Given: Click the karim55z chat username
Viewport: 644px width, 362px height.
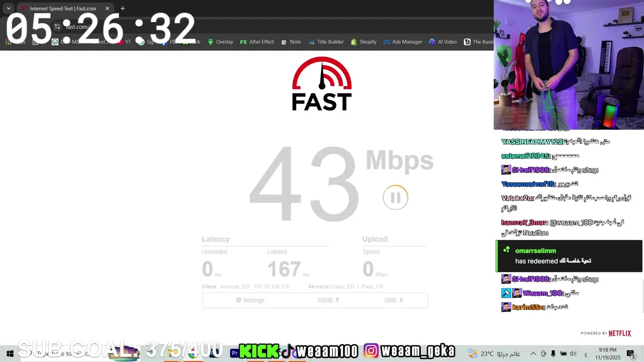Looking at the screenshot, I should tap(528, 307).
